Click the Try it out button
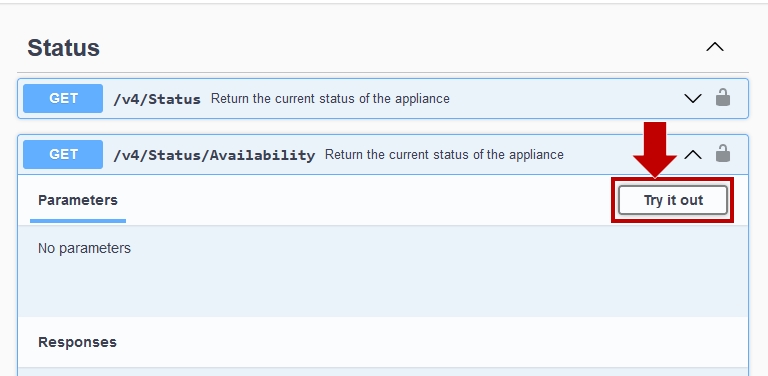This screenshot has height=376, width=768. 672,200
